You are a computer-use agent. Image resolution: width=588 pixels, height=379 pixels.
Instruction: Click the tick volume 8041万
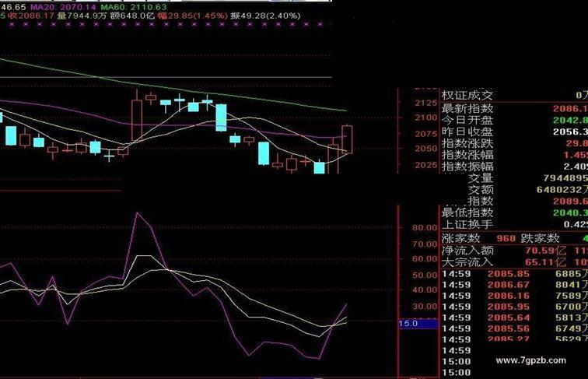point(572,285)
